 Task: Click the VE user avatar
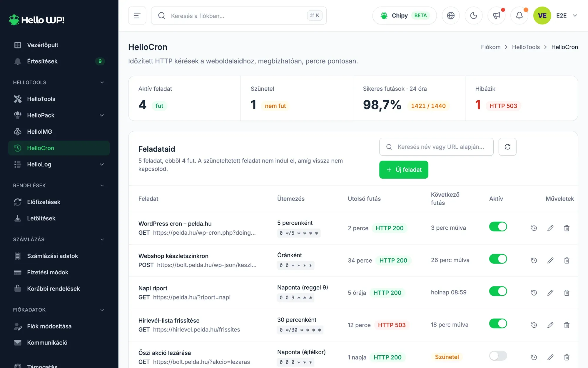pyautogui.click(x=542, y=16)
